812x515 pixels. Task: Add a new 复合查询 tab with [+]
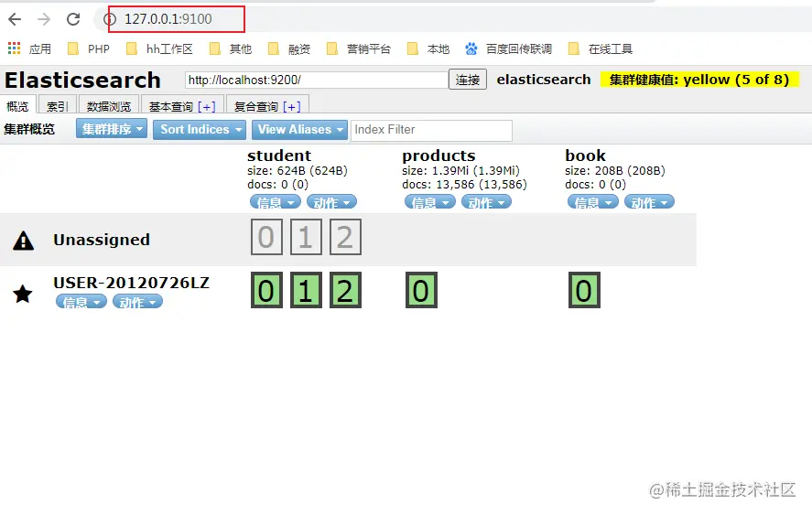291,107
